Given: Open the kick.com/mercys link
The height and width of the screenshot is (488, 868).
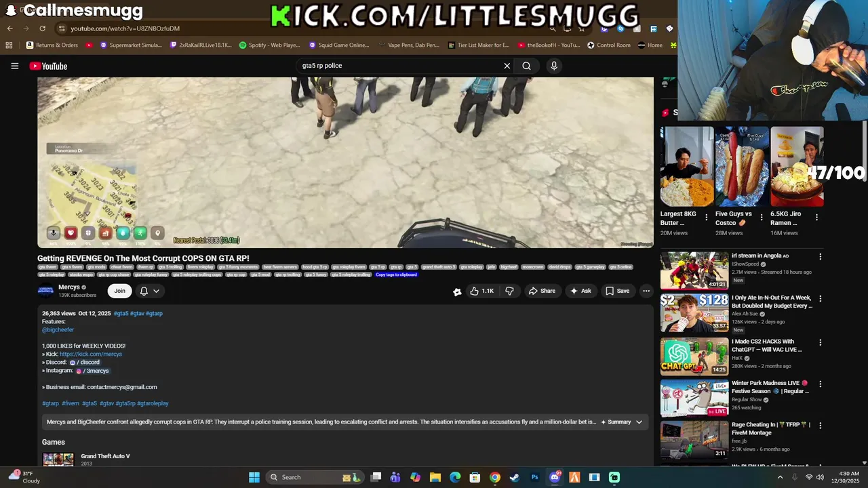Looking at the screenshot, I should click(91, 354).
